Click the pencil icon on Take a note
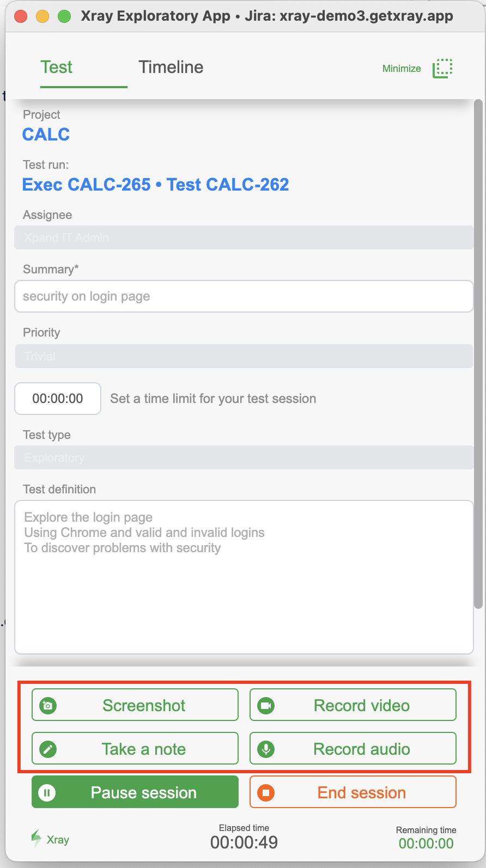Viewport: 486px width, 868px height. 48,749
